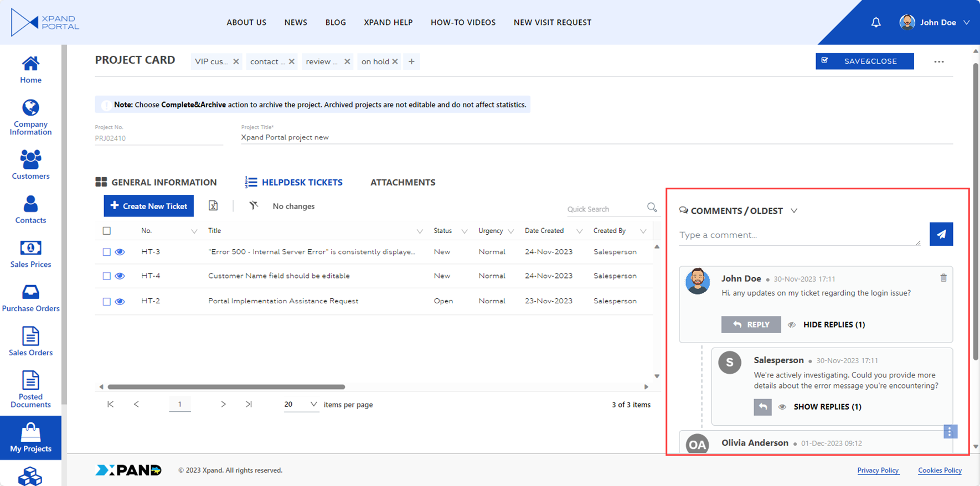Open the Status column filter arrow
This screenshot has height=486, width=980.
coord(464,231)
